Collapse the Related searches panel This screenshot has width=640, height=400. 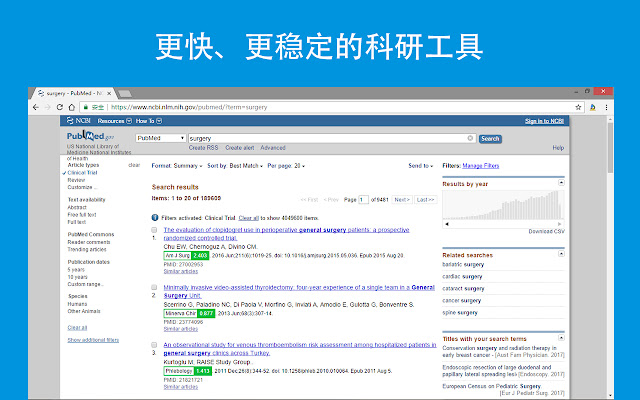point(561,254)
